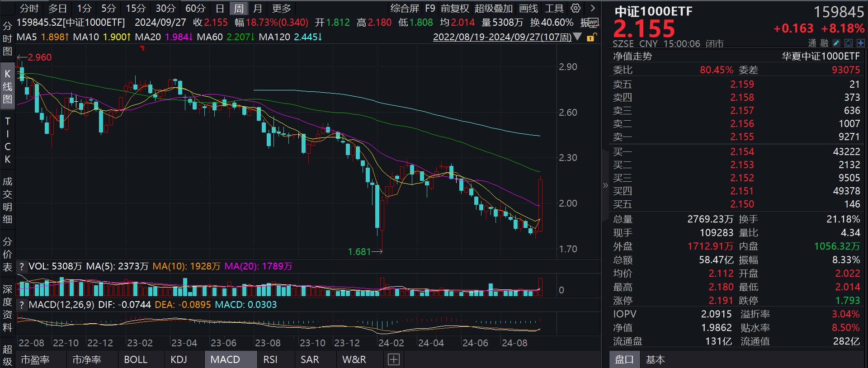
Task: Select the 15分 minute chart
Action: [136, 8]
